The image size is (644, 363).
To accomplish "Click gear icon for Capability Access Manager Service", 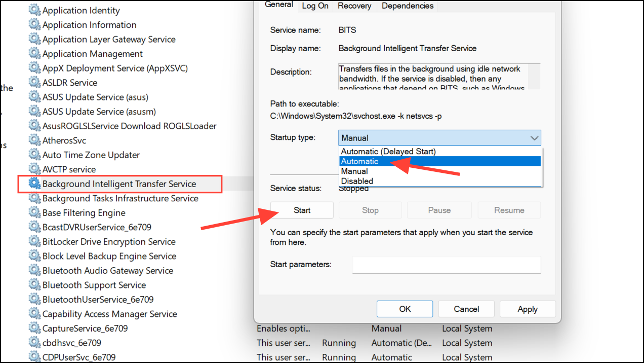I will click(34, 314).
